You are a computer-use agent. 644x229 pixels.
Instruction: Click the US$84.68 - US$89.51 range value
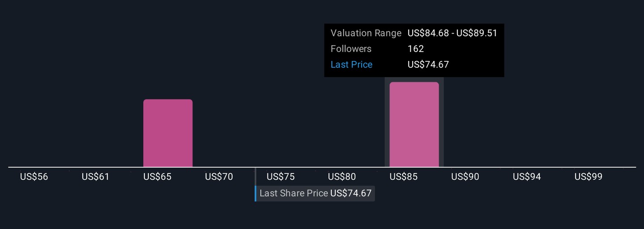[x=453, y=33]
